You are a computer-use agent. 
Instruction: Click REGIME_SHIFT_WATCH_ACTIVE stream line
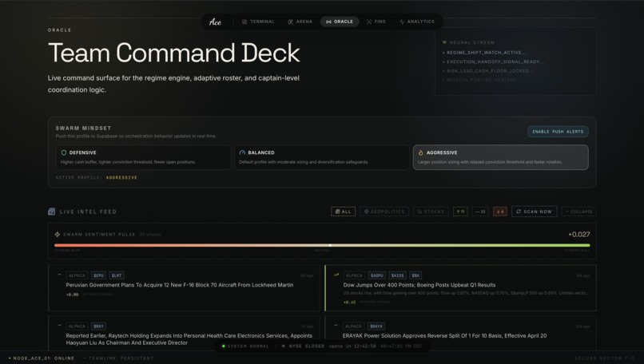[x=484, y=53]
